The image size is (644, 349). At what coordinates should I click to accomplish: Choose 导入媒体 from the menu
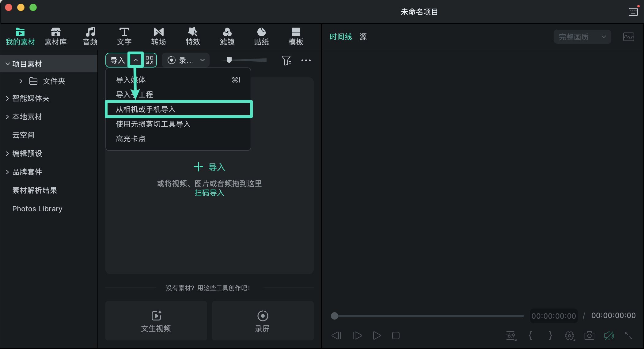click(x=178, y=80)
